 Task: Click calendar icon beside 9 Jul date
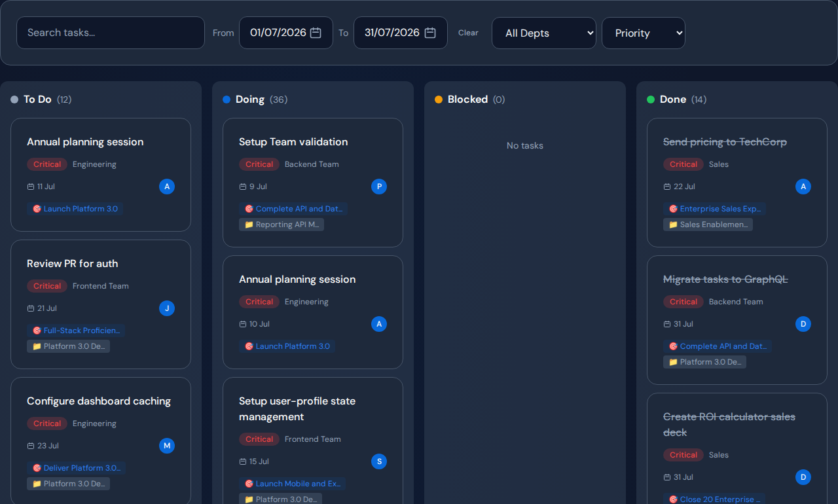[243, 187]
